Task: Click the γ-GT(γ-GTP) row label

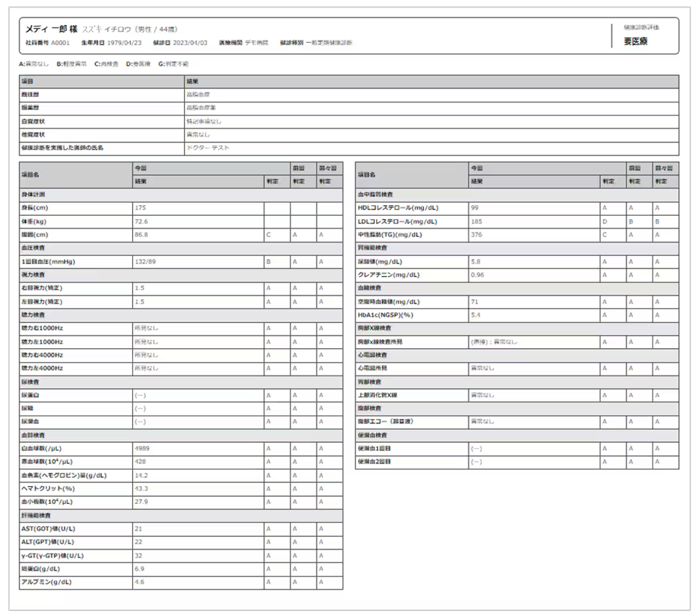Action: [53, 556]
